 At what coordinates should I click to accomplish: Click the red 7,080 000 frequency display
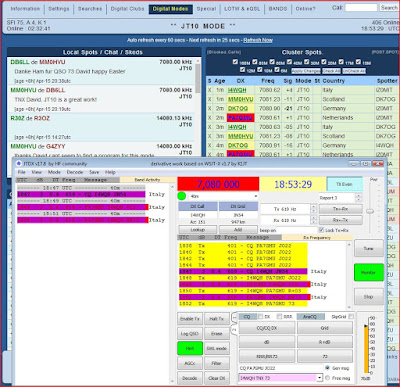coord(218,184)
